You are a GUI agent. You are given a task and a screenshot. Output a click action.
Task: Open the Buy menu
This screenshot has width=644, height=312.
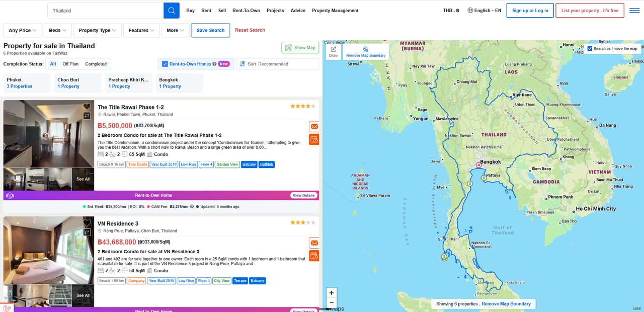coord(190,11)
